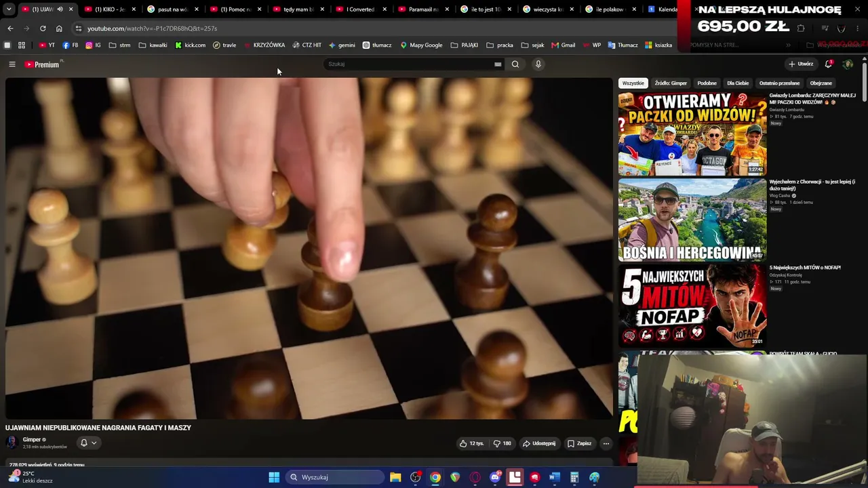Click the Utwórz create button
The width and height of the screenshot is (868, 488).
pyautogui.click(x=801, y=64)
